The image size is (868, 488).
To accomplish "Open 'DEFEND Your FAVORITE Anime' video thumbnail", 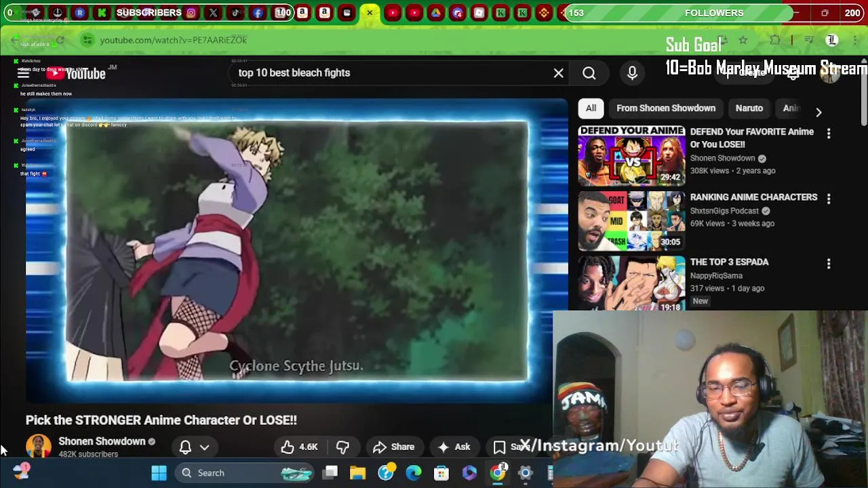I will (631, 156).
